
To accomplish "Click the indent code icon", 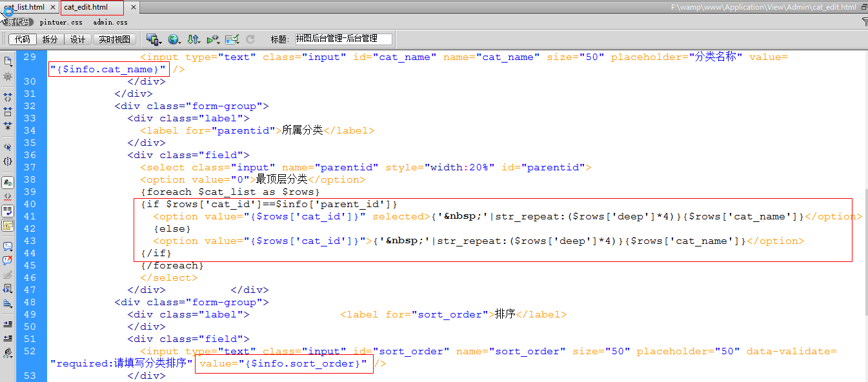I will 8,324.
